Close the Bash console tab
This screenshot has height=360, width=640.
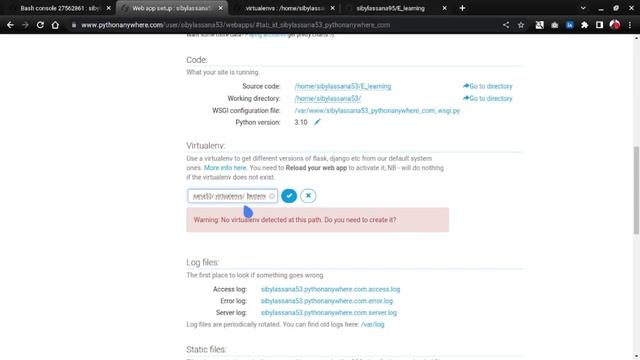[x=108, y=8]
